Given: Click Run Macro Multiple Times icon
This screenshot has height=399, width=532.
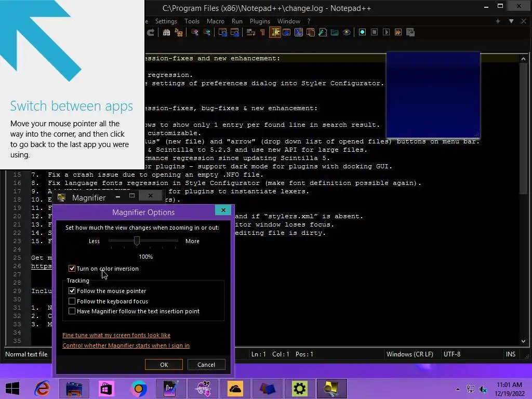Looking at the screenshot, I should pyautogui.click(x=398, y=32).
